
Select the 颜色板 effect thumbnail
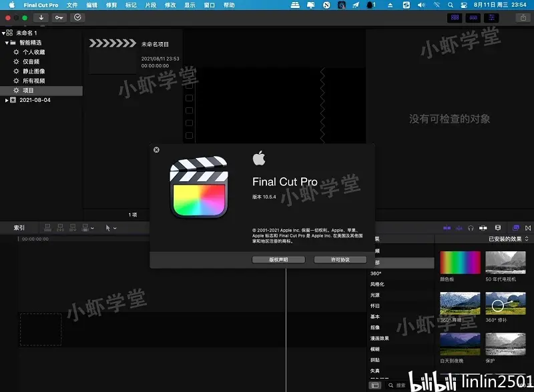click(x=460, y=263)
